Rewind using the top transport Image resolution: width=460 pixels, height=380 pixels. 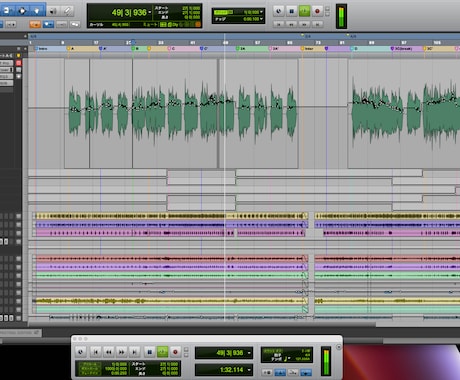click(x=292, y=24)
